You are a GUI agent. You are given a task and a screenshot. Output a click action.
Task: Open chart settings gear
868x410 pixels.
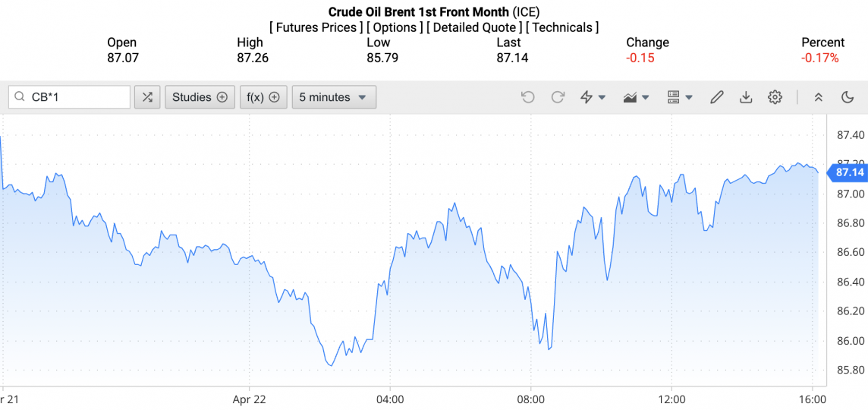(x=775, y=97)
